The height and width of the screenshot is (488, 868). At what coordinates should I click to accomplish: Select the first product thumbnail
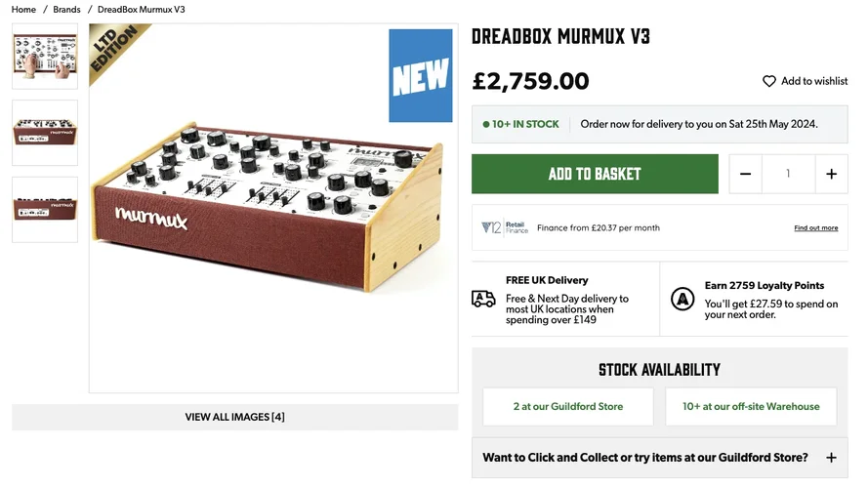[x=45, y=57]
